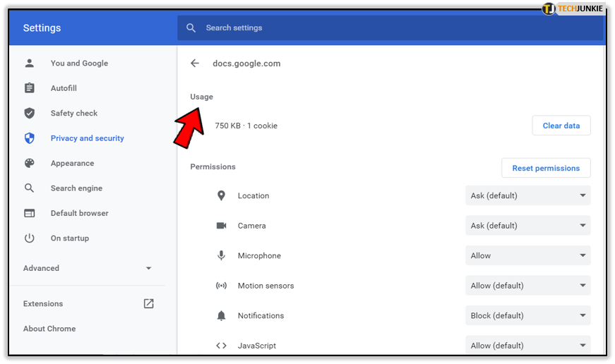The width and height of the screenshot is (615, 364).
Task: Click the Location pin icon
Action: (221, 195)
